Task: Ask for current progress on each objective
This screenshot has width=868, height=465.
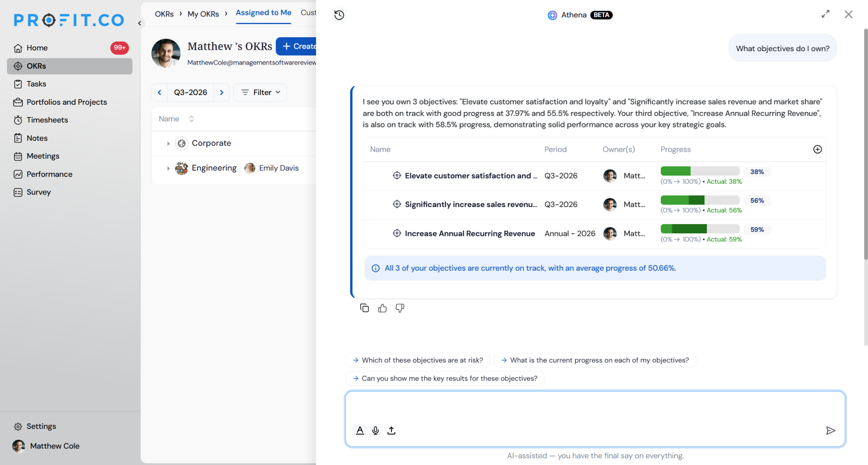Action: (x=595, y=360)
